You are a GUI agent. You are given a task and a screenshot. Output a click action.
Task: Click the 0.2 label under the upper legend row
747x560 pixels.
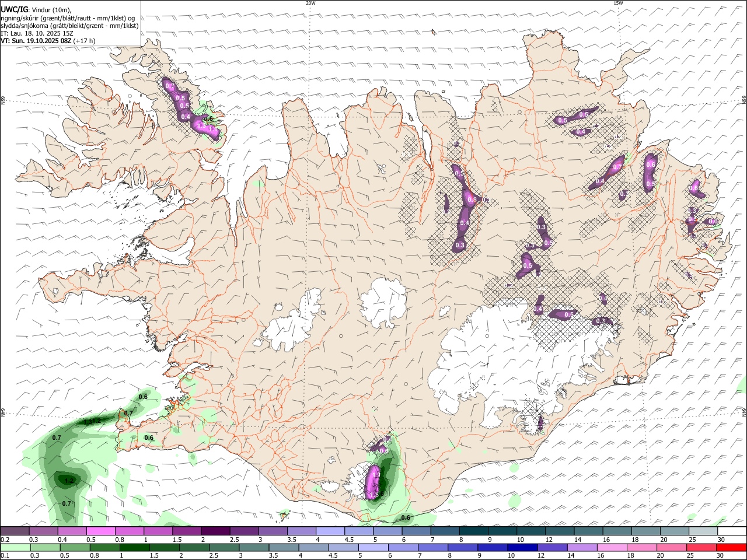click(x=4, y=540)
